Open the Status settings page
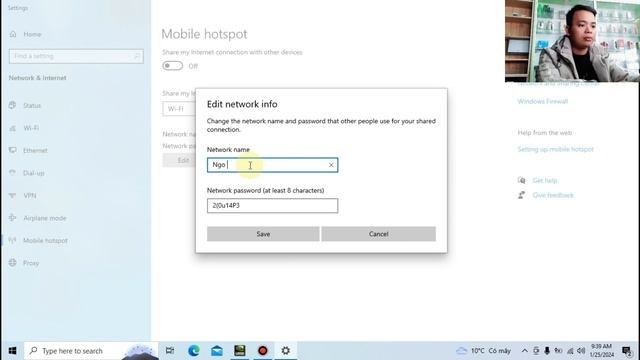This screenshot has width=640, height=360. [x=32, y=106]
